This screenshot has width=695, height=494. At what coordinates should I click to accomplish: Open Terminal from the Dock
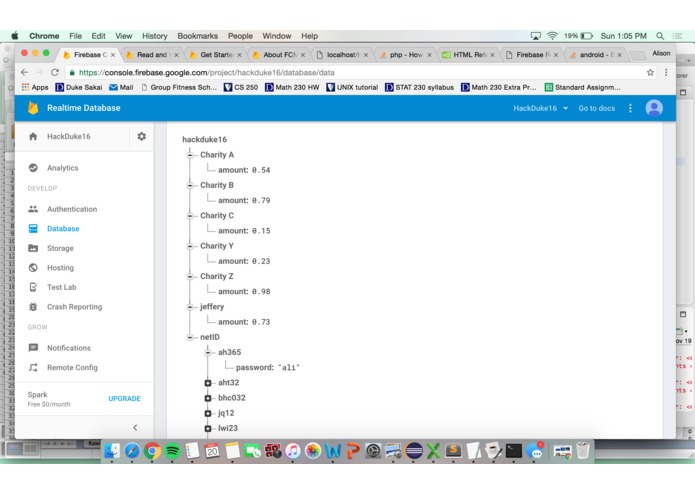point(514,451)
